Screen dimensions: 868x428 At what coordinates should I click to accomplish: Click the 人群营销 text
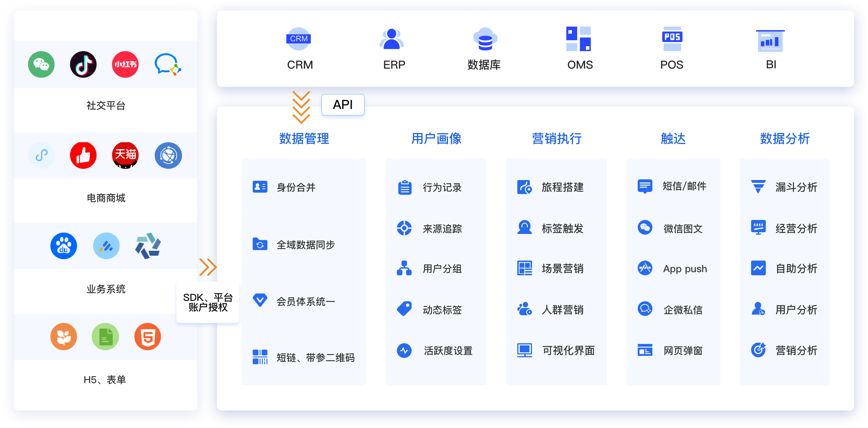563,310
